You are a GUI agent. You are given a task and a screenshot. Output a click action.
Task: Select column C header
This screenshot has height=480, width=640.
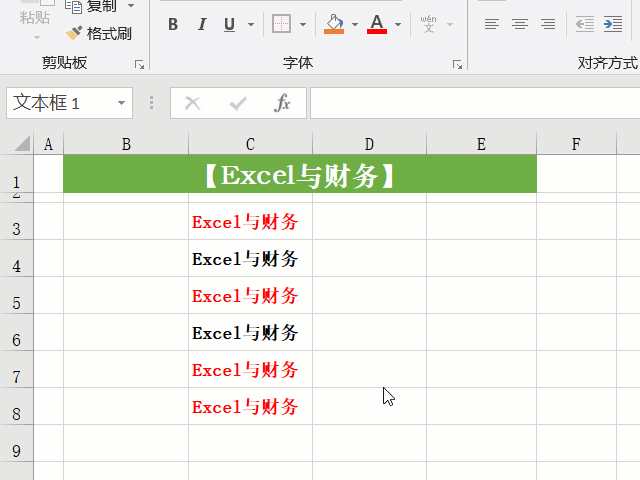click(250, 144)
